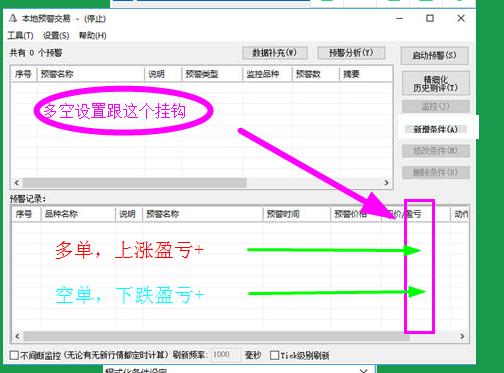Start alerts with 启动预警(S) button
Viewport: 504px width, 373px height.
(x=434, y=55)
